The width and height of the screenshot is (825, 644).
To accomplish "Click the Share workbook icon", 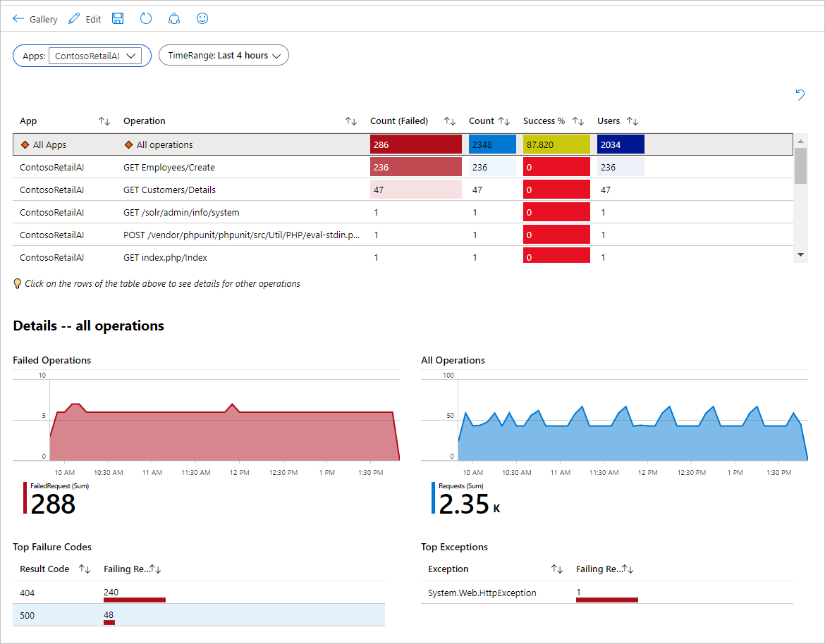I will [174, 19].
